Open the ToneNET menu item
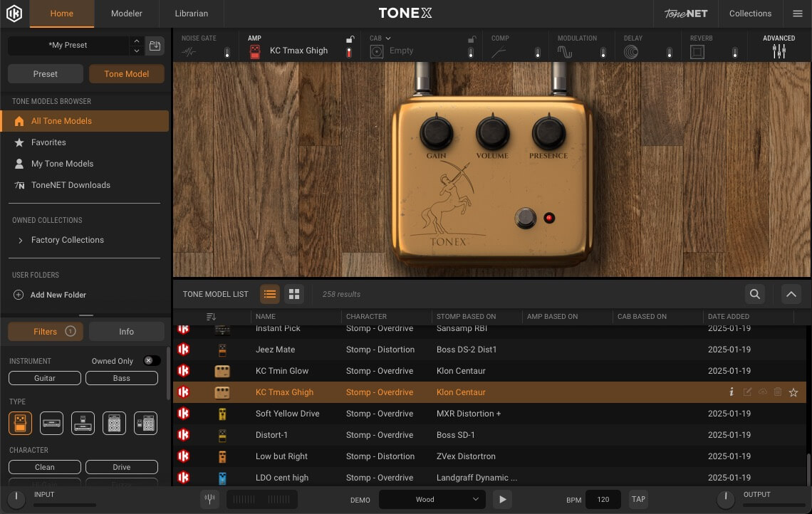812x514 pixels. [685, 13]
